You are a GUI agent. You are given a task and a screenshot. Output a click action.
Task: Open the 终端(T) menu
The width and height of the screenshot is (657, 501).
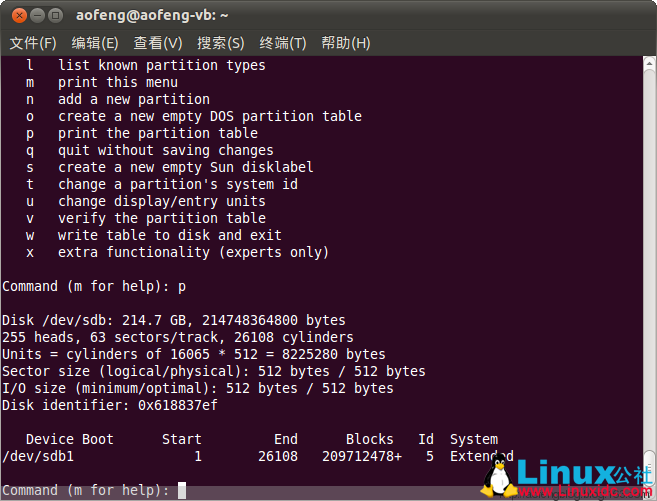point(283,43)
